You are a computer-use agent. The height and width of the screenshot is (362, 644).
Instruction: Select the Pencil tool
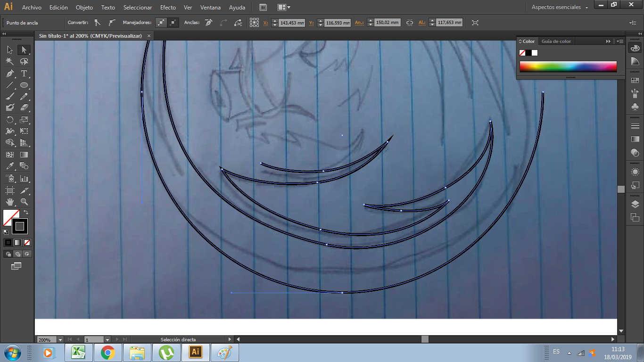tap(24, 97)
